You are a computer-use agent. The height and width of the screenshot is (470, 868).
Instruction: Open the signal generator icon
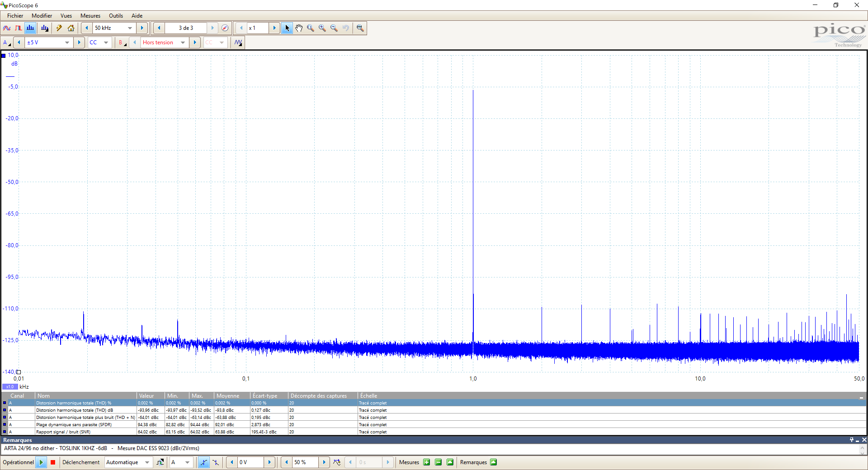click(238, 42)
